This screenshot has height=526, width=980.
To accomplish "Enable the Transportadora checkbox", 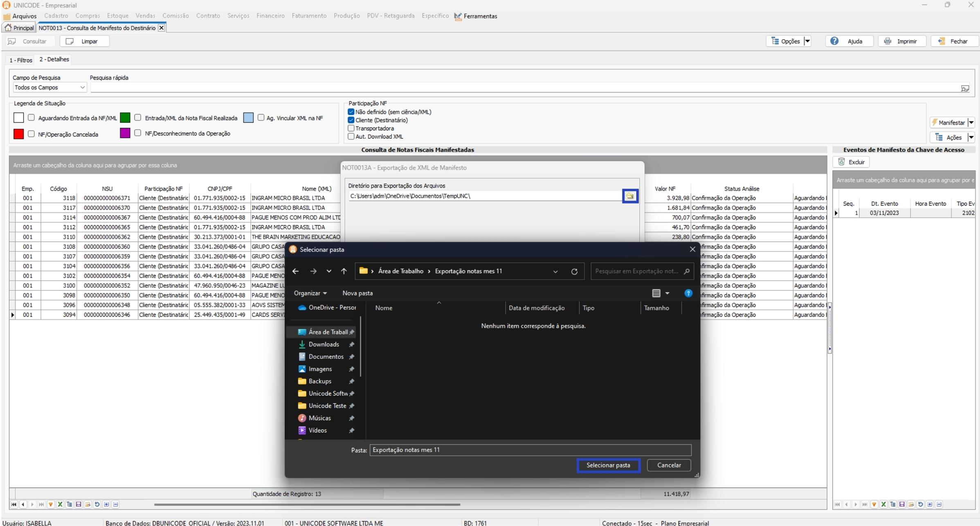I will coord(351,128).
